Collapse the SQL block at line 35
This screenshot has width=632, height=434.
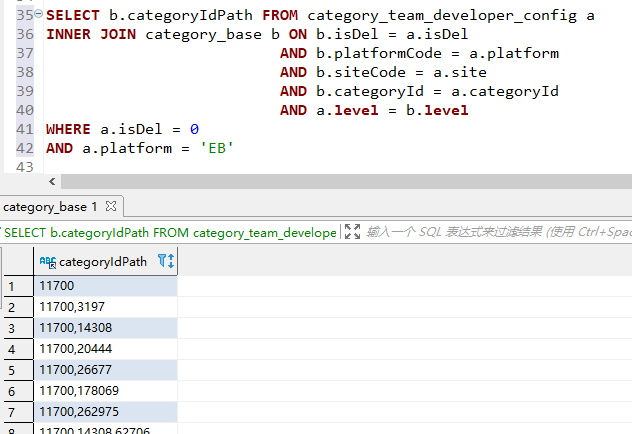click(x=38, y=14)
